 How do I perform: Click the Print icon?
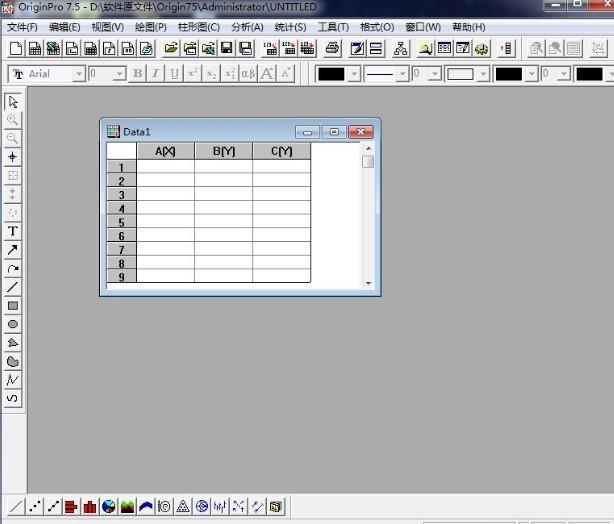click(332, 49)
